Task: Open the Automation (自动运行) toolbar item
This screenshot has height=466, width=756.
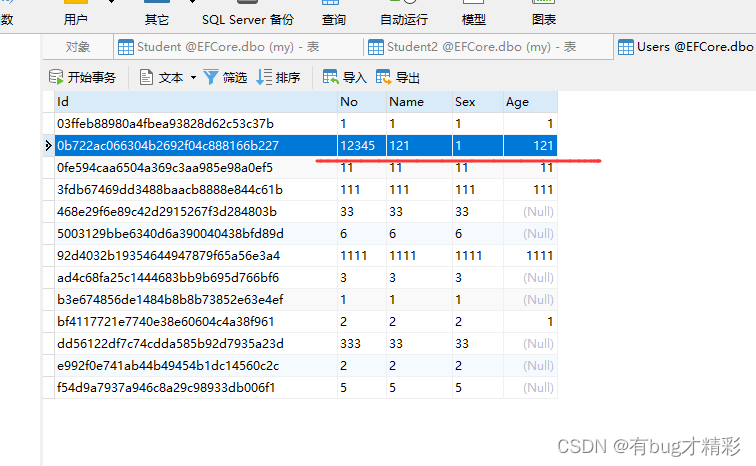Action: 404,14
